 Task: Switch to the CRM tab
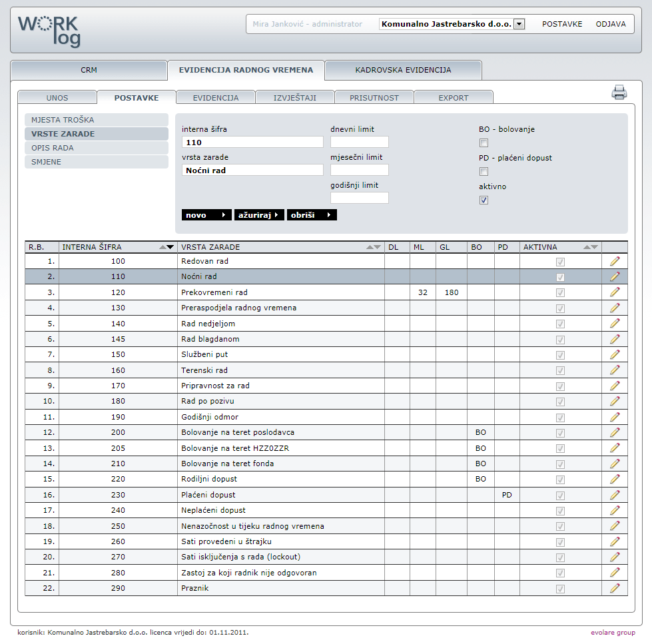pyautogui.click(x=89, y=71)
